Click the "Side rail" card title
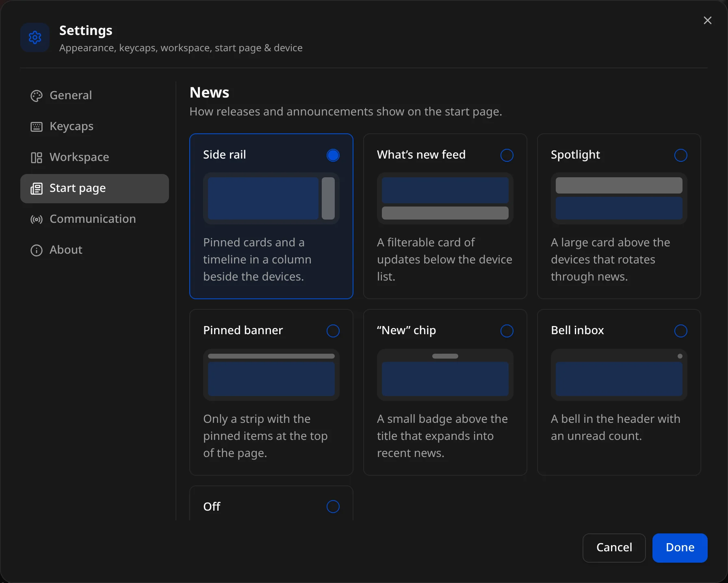This screenshot has width=728, height=583. [x=225, y=155]
